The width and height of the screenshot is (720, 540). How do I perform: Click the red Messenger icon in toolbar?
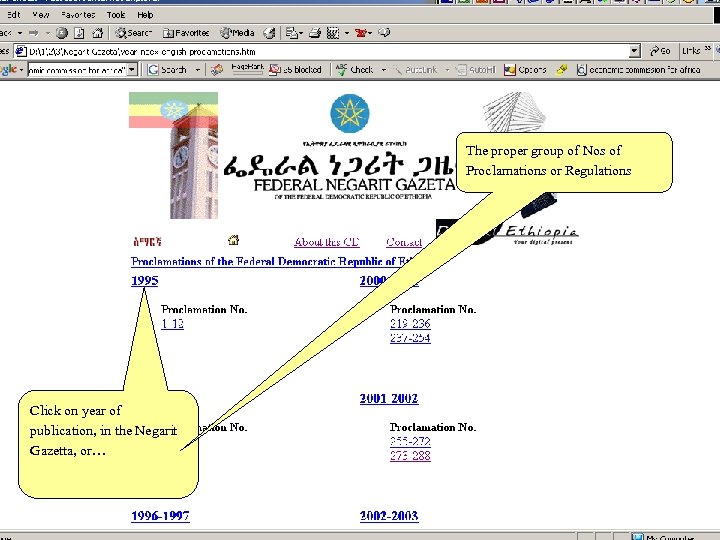click(x=361, y=33)
